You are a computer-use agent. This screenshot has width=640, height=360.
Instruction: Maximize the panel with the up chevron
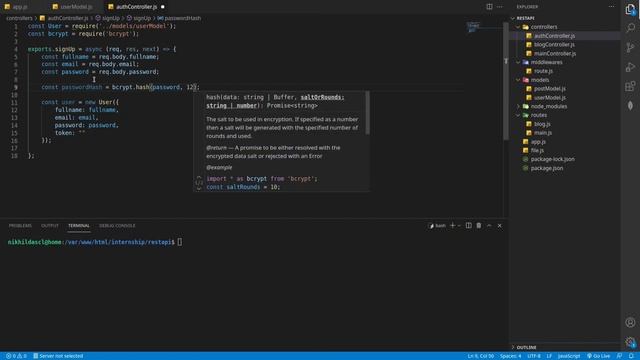(489, 225)
